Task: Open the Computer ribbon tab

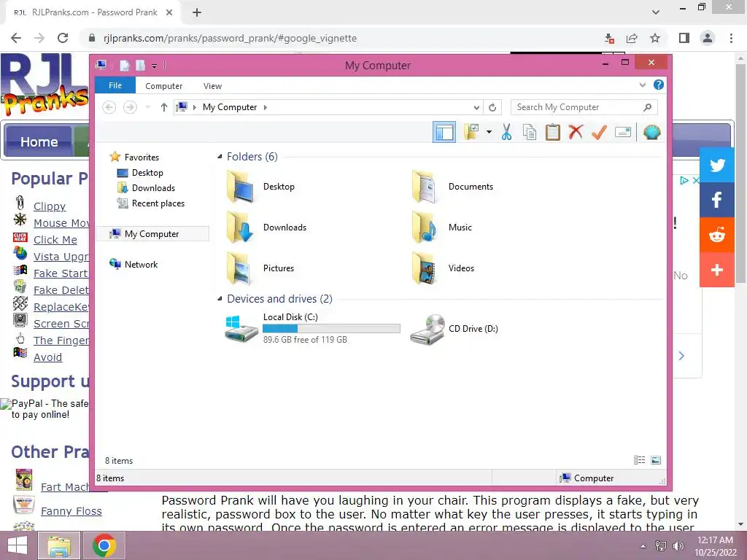Action: point(164,86)
